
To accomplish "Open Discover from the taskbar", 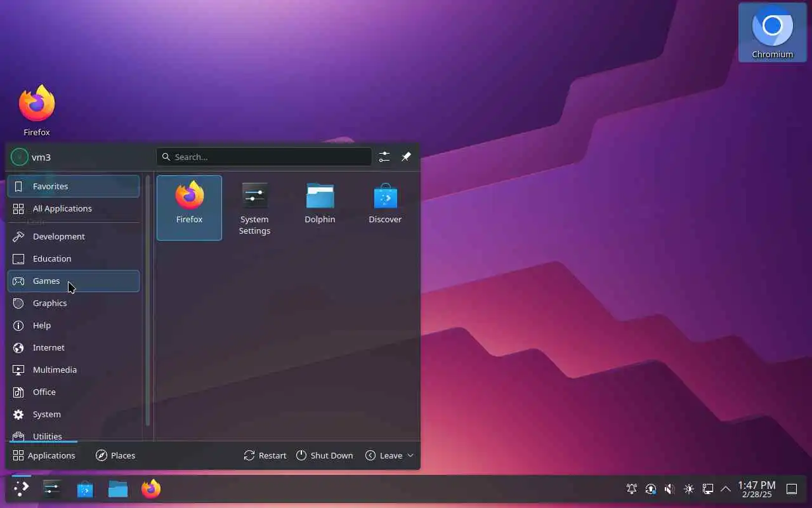I will pos(85,489).
